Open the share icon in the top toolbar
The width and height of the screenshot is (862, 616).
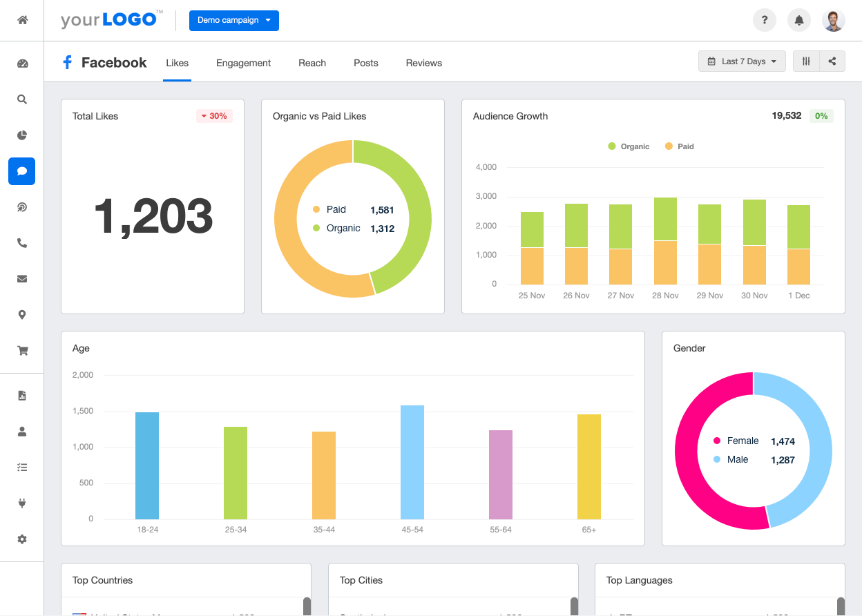click(832, 61)
